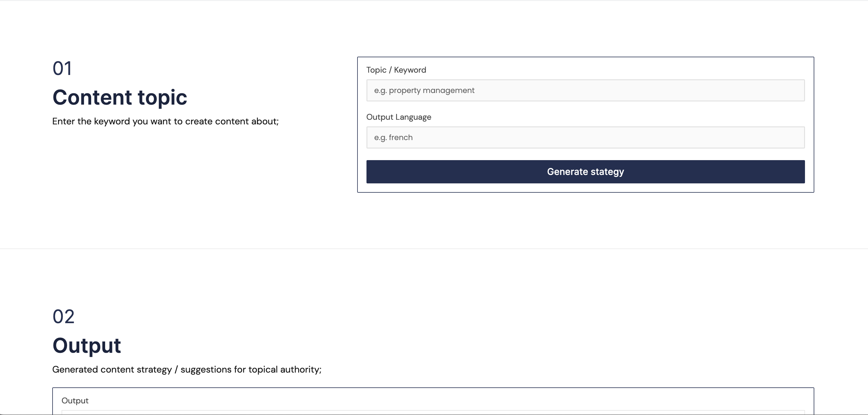Click the Output Language field label
868x415 pixels.
click(x=399, y=117)
